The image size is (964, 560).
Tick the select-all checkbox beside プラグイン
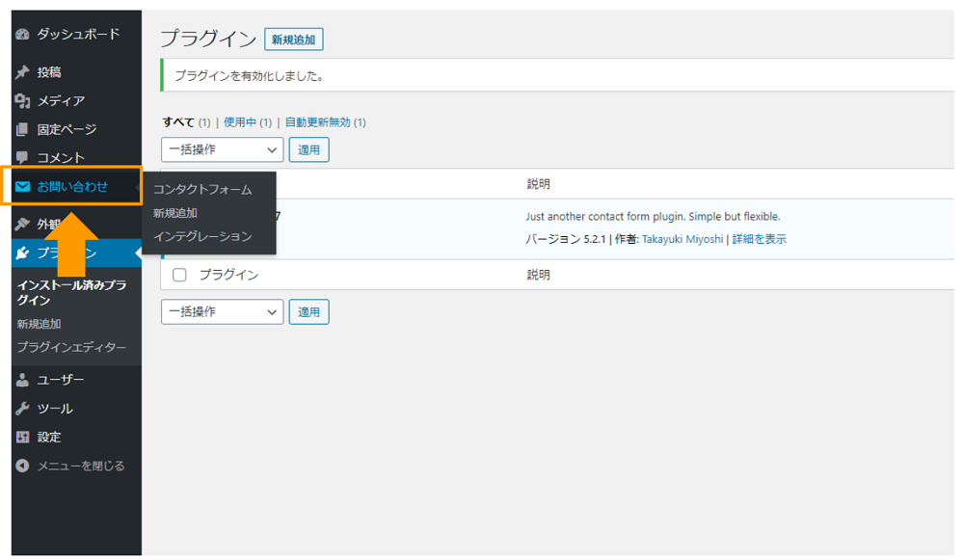(x=179, y=275)
